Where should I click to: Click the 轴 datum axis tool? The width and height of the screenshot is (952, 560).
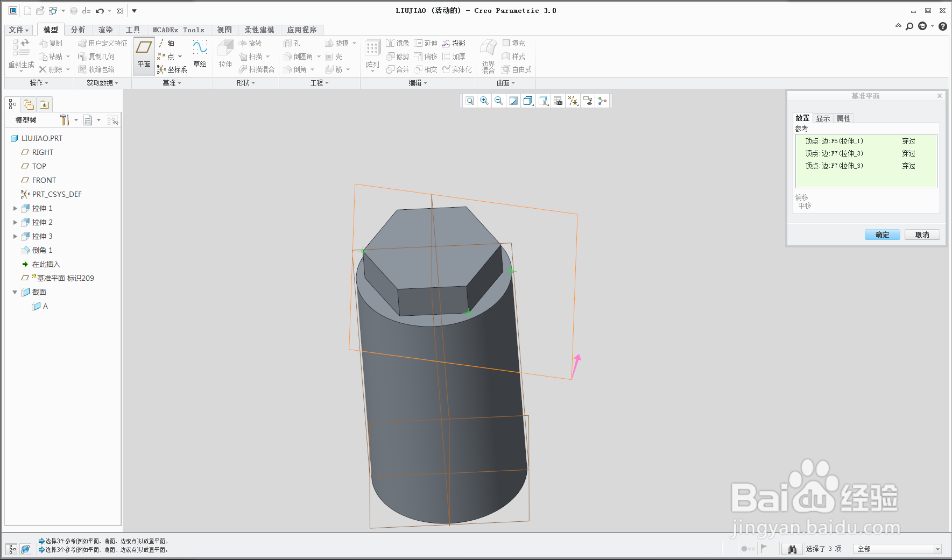tap(166, 43)
